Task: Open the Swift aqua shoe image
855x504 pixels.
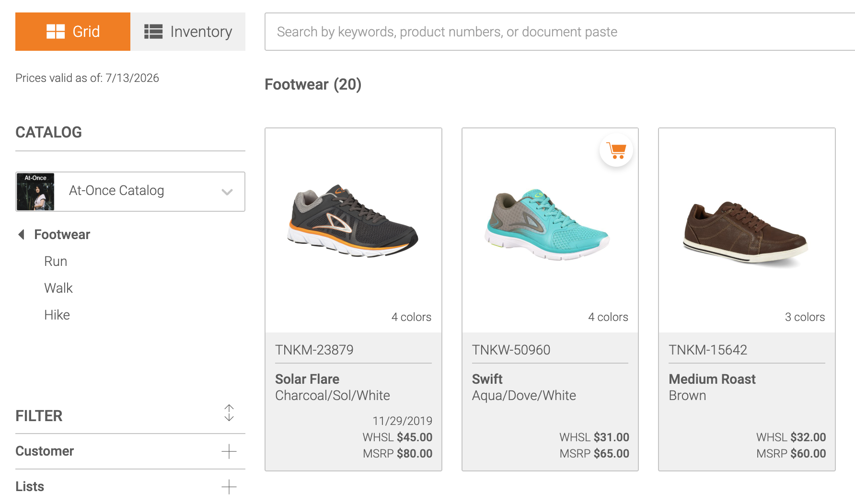Action: pyautogui.click(x=547, y=225)
